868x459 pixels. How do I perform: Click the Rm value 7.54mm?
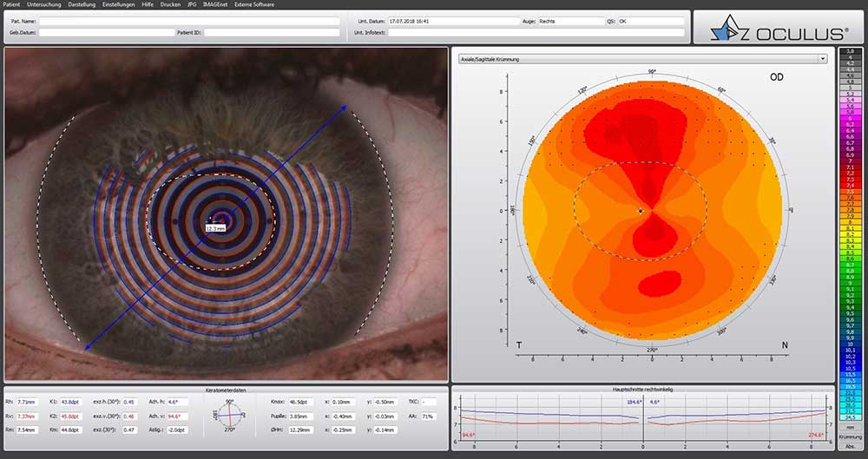(x=27, y=430)
